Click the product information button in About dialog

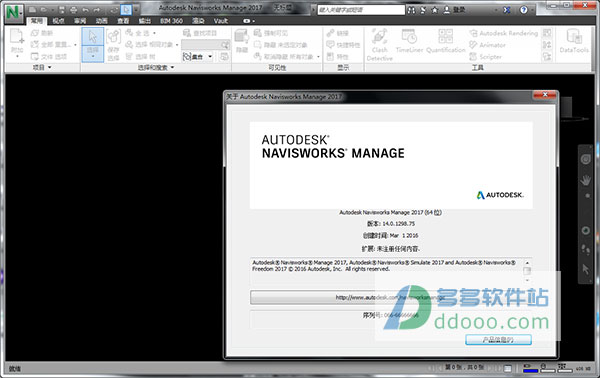[498, 339]
